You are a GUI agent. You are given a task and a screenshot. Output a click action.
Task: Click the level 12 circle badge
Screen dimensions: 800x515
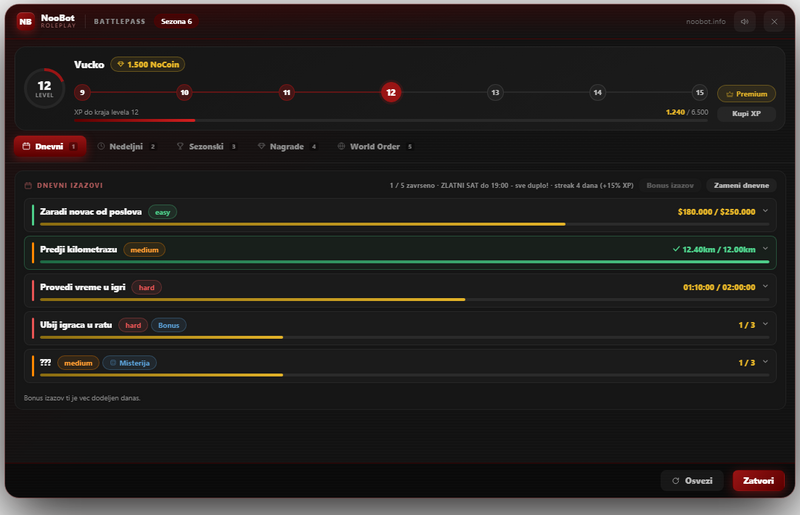44,88
